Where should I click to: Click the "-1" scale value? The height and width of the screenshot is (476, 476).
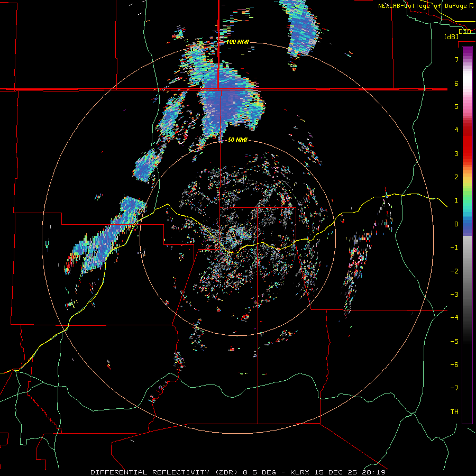coord(454,248)
